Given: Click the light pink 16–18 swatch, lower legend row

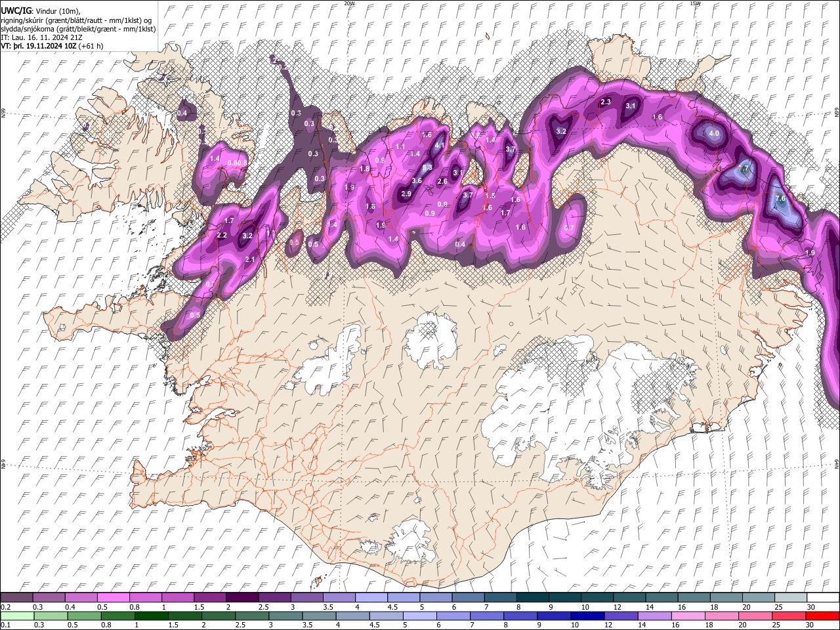Looking at the screenshot, I should (x=687, y=616).
